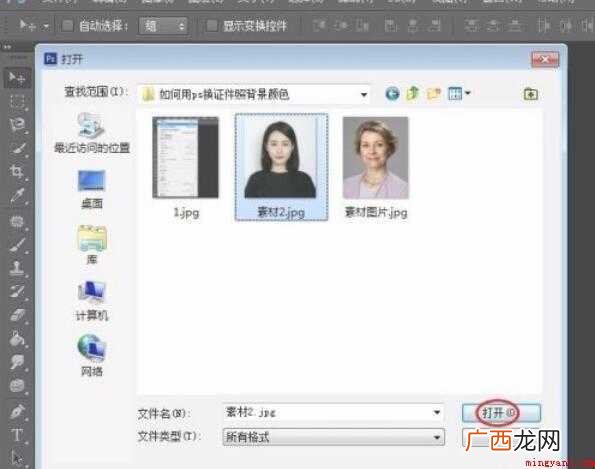Create a new folder in Open dialog

coord(434,93)
